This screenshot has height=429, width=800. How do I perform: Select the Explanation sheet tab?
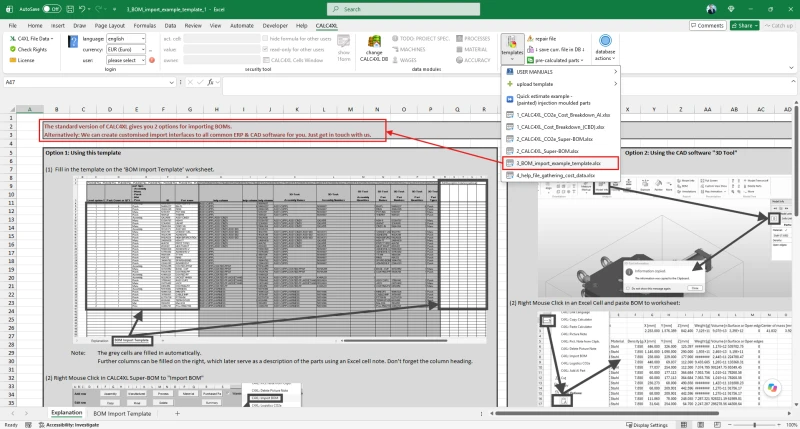click(x=67, y=413)
